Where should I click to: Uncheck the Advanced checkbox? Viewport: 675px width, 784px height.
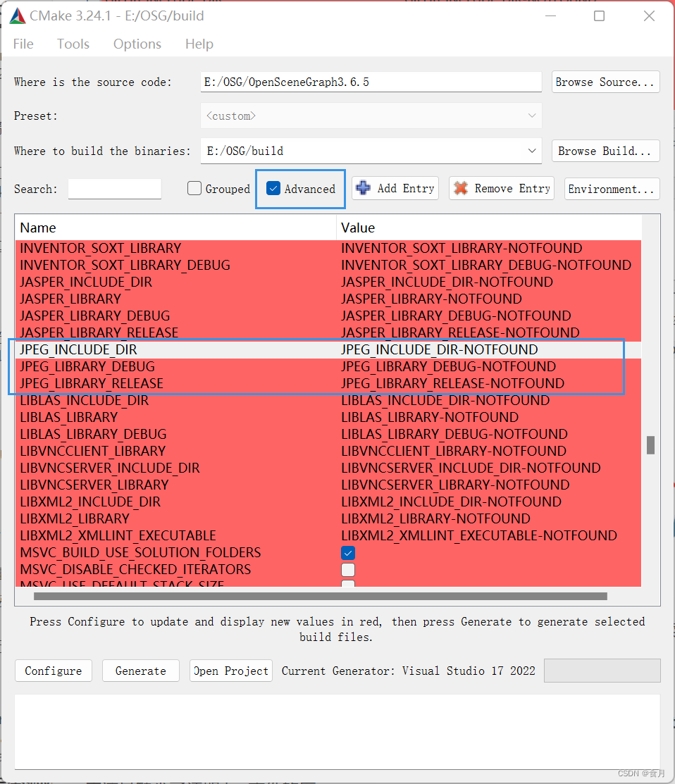(273, 189)
